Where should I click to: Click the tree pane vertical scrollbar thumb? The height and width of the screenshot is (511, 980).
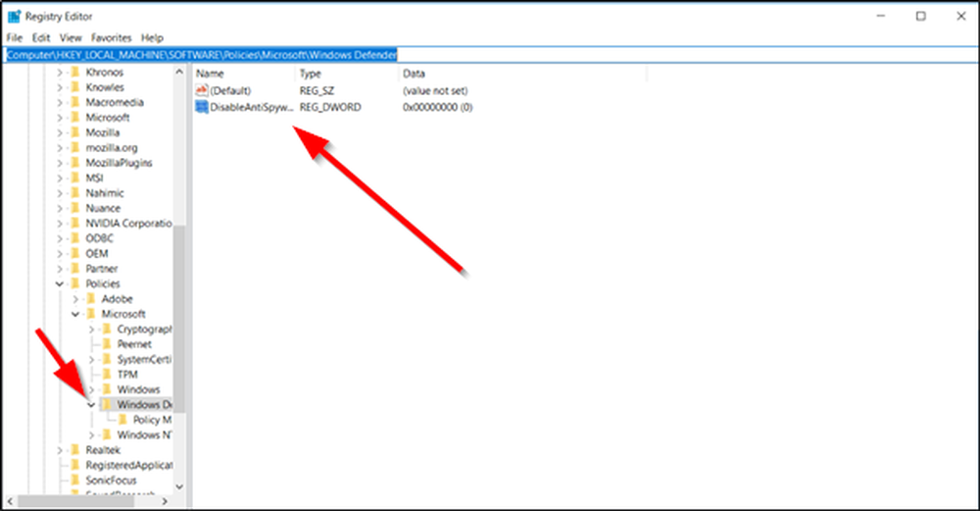[178, 314]
